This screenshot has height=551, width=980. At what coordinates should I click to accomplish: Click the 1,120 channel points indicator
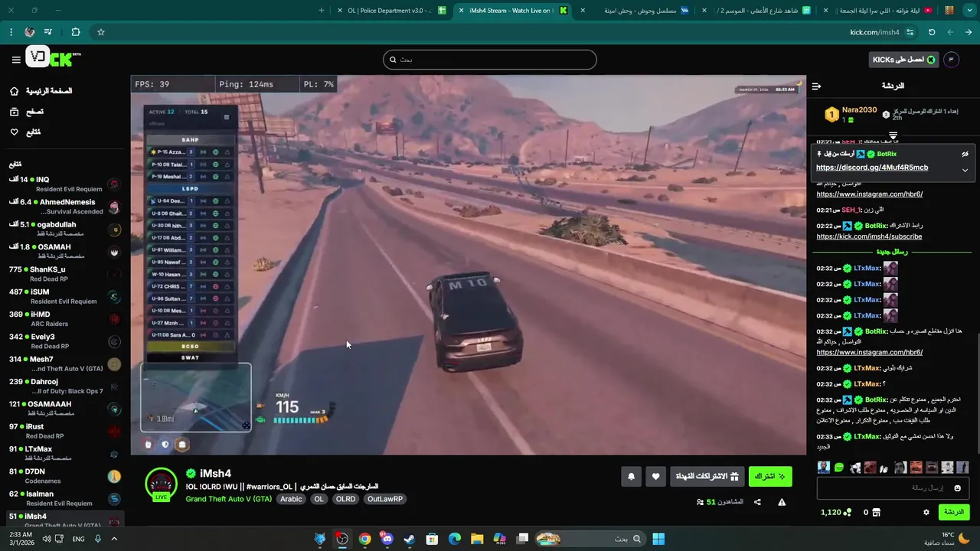pos(836,512)
